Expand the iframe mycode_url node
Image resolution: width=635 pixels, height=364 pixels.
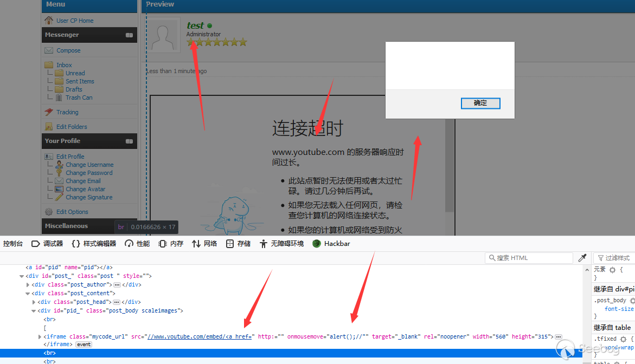click(40, 336)
